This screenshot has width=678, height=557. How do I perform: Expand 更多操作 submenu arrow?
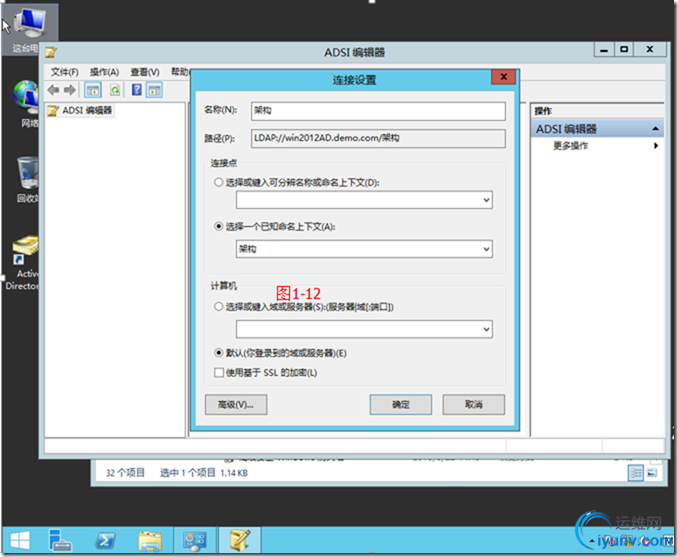(x=656, y=146)
